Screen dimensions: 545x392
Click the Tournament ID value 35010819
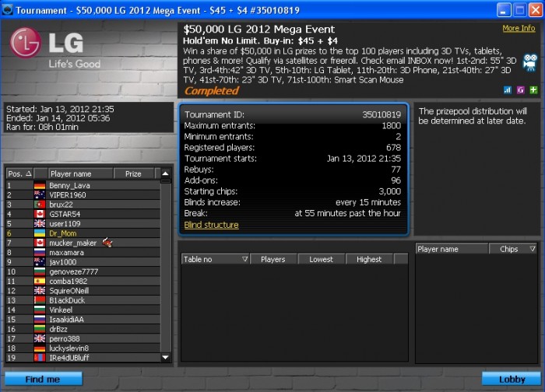pyautogui.click(x=381, y=114)
